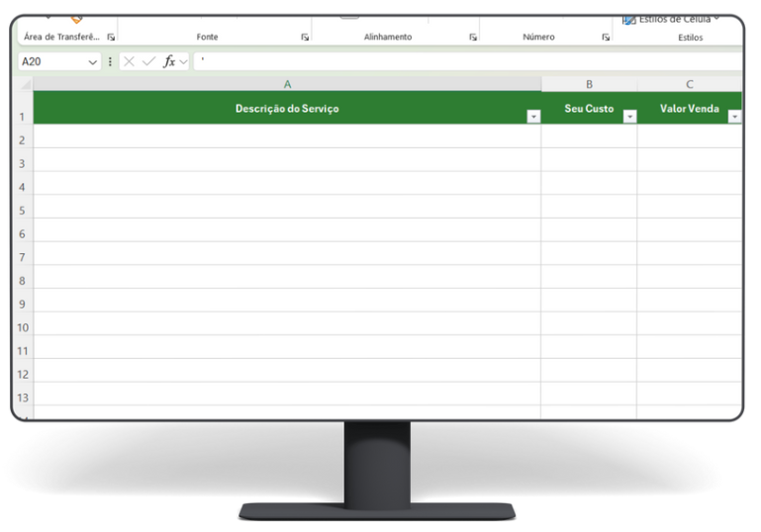Open Estilos de Célula menu
This screenshot has width=761, height=532.
point(671,19)
